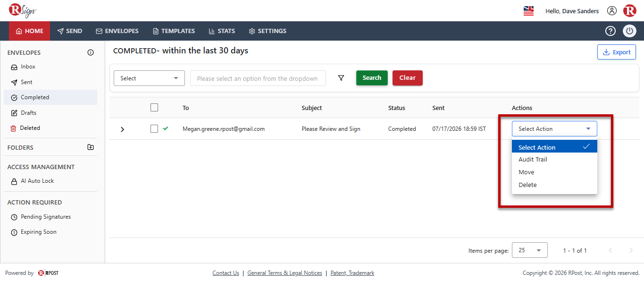Tick the Megan.greene envelope checkbox

click(154, 128)
